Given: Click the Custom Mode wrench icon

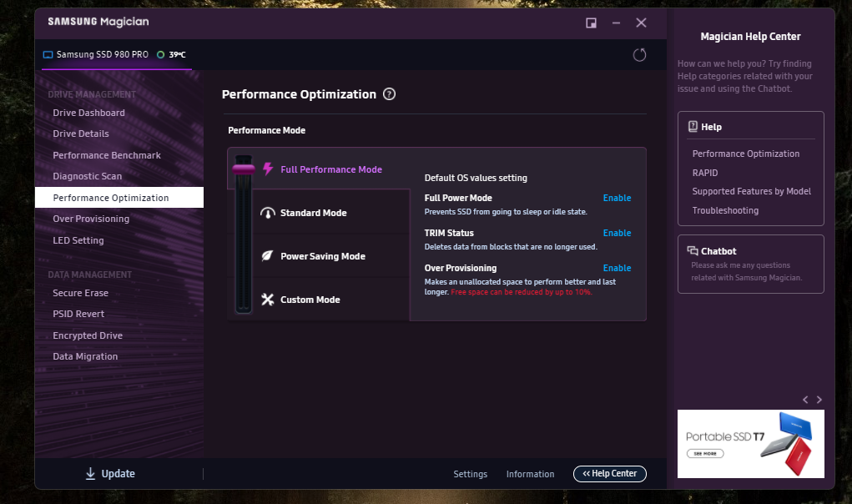Looking at the screenshot, I should [268, 300].
